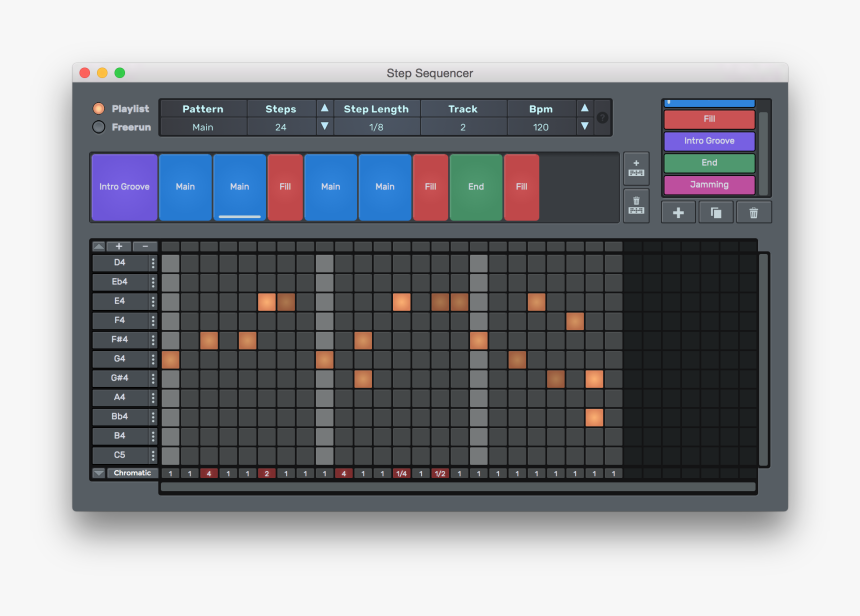Viewport: 860px width, 616px height.
Task: Shift notes up with the up triangle
Action: point(99,246)
